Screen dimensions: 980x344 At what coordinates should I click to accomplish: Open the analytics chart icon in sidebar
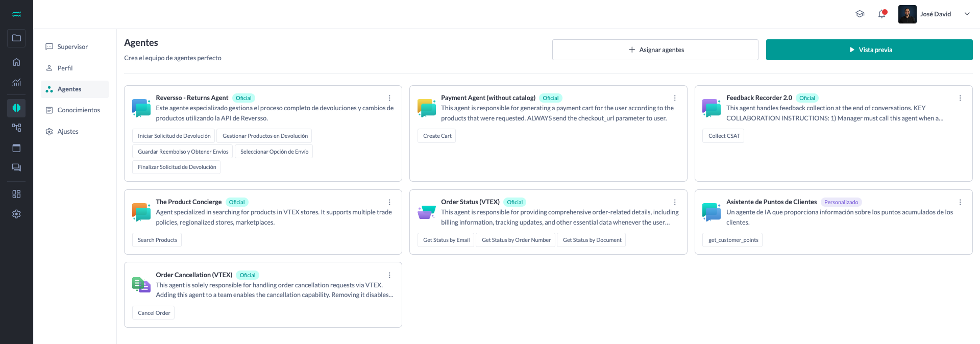coord(16,82)
